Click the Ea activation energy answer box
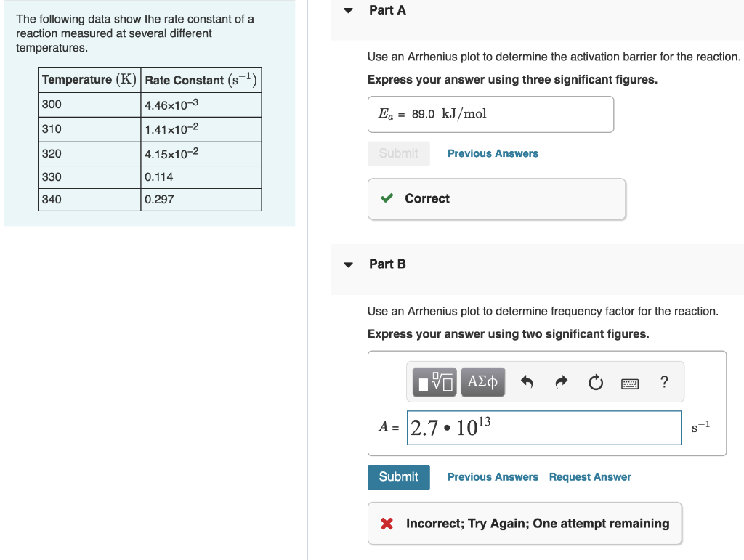This screenshot has width=744, height=560. 490,114
